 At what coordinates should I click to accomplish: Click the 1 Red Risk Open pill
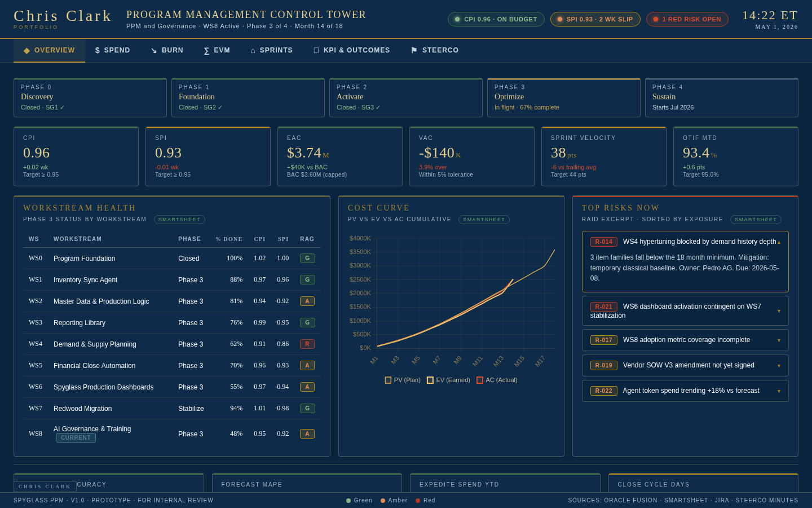click(687, 19)
